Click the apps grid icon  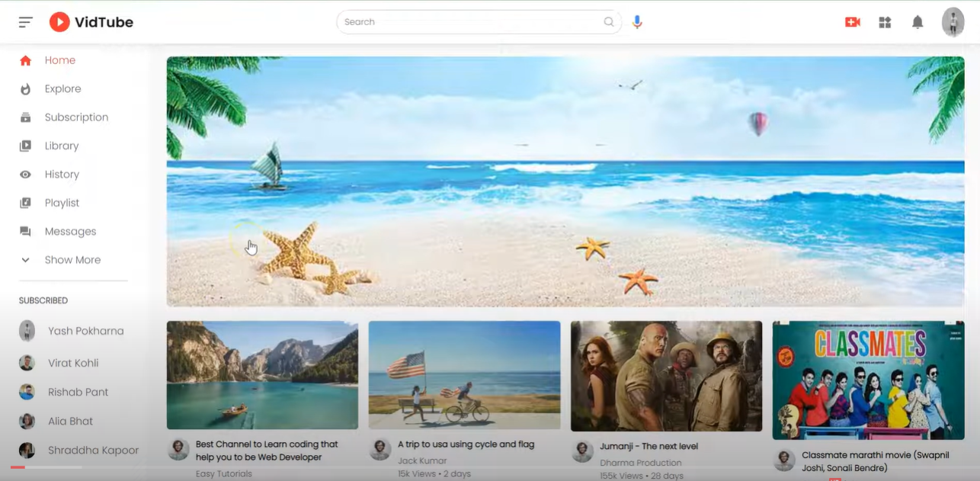click(885, 22)
